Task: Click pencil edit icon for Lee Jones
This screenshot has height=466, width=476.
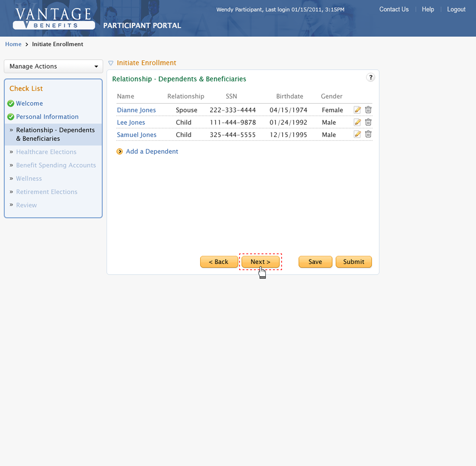Action: coord(357,122)
